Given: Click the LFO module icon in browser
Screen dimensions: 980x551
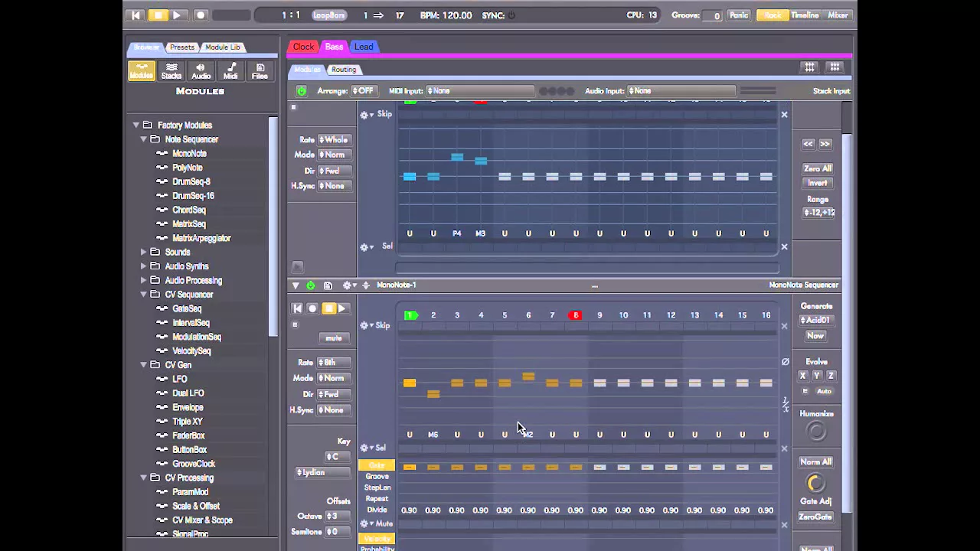Looking at the screenshot, I should coord(162,380).
